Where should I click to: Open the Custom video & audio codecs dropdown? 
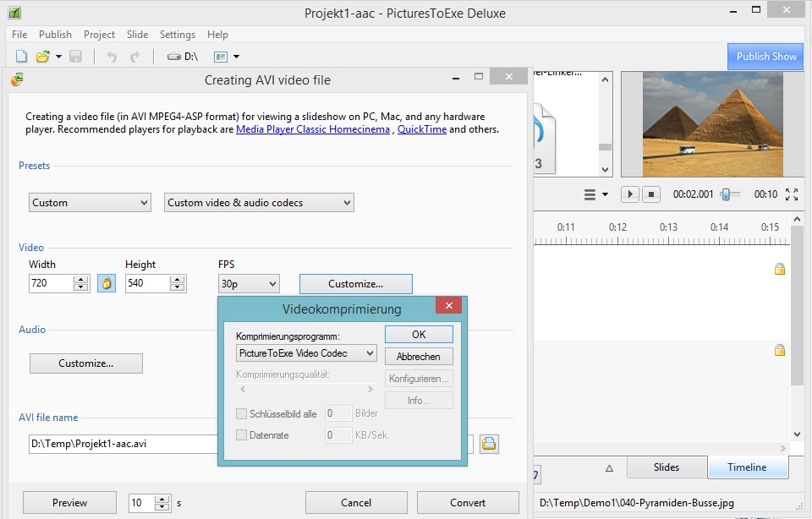click(259, 203)
